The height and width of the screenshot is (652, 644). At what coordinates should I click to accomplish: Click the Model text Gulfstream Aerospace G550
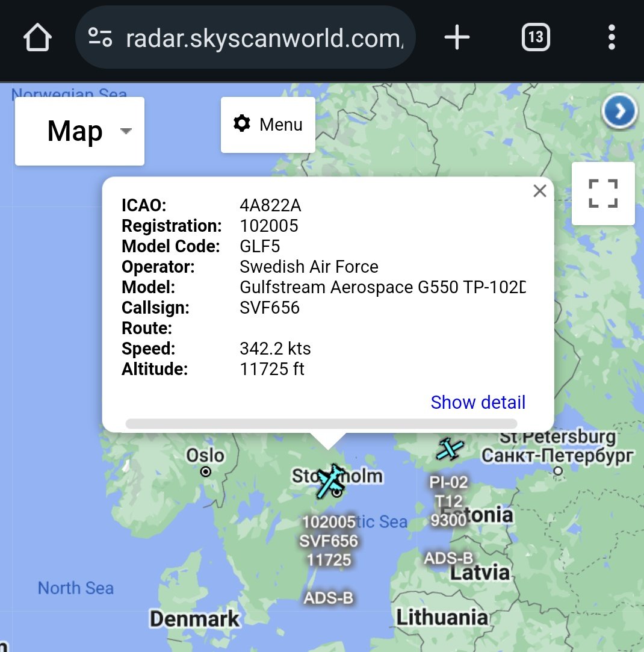(349, 287)
